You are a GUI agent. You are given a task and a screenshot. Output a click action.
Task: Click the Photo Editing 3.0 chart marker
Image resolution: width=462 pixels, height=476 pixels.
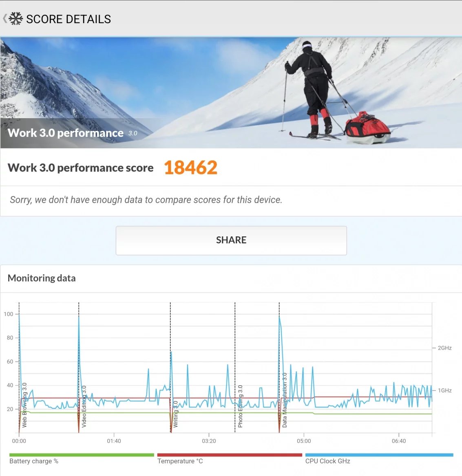pos(240,406)
